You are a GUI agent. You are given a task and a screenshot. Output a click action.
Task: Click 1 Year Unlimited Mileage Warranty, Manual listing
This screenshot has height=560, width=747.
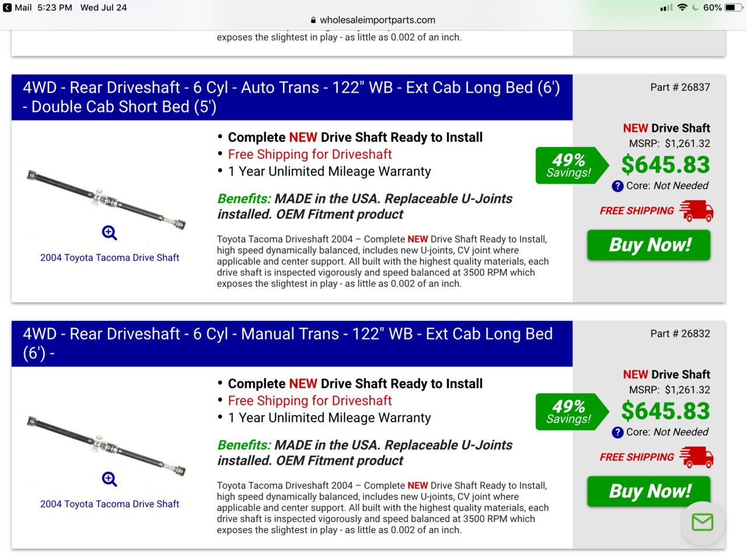click(329, 418)
